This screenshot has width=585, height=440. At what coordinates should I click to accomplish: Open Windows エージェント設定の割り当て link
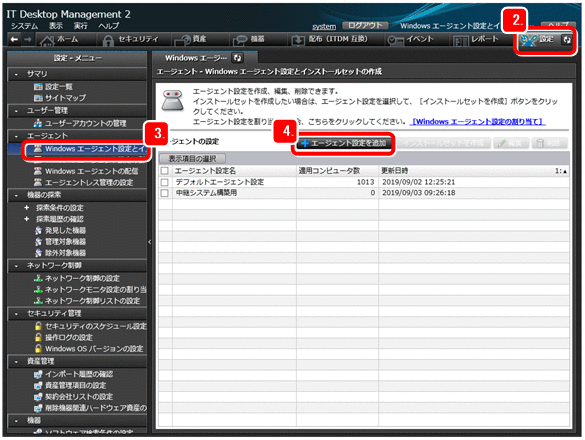477,122
